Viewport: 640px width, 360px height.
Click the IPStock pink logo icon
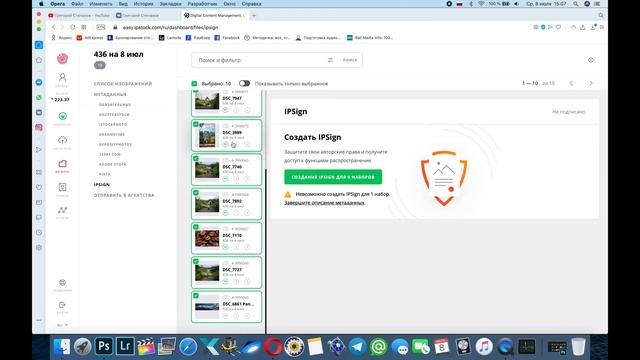coord(62,58)
